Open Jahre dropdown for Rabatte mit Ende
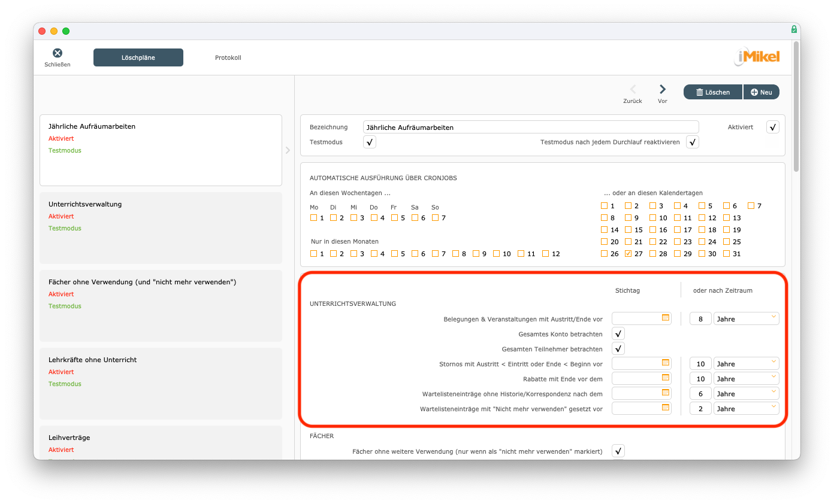The image size is (834, 504). [x=746, y=378]
